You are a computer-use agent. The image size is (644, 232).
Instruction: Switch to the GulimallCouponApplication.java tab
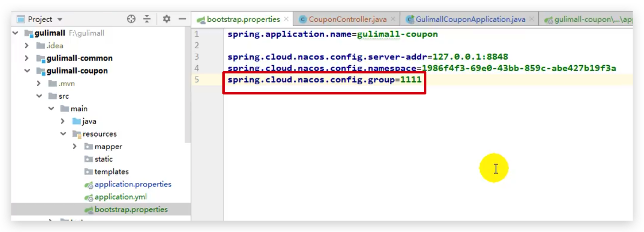tap(470, 19)
